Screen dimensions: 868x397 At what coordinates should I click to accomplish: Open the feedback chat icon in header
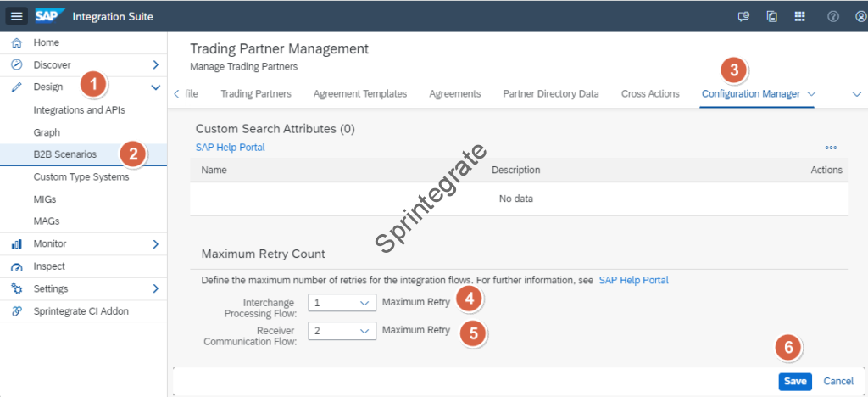743,16
